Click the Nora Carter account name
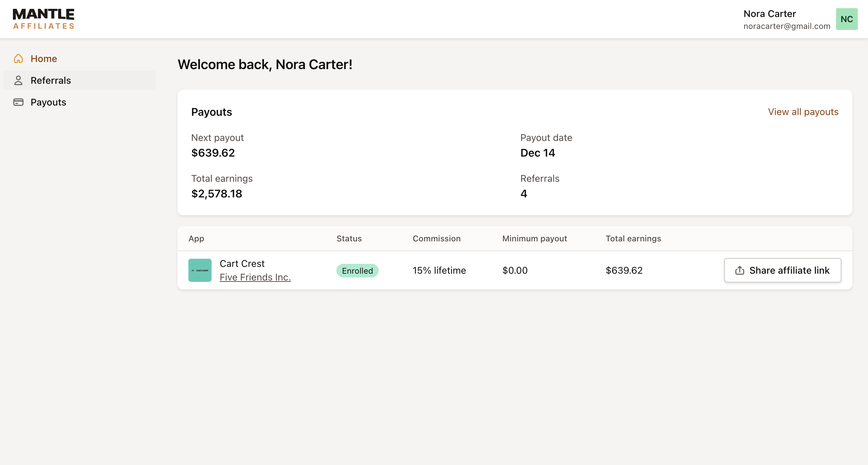This screenshot has width=868, height=465. pyautogui.click(x=769, y=14)
